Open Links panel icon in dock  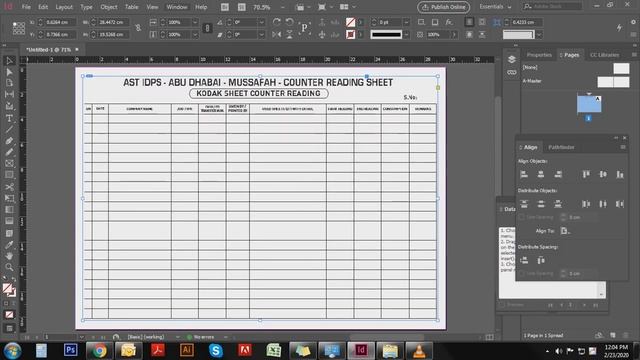pyautogui.click(x=512, y=73)
